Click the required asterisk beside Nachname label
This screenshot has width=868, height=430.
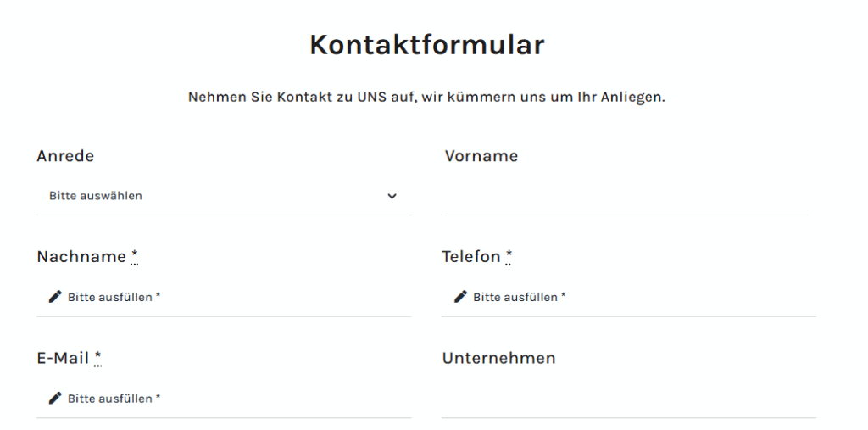click(x=135, y=257)
